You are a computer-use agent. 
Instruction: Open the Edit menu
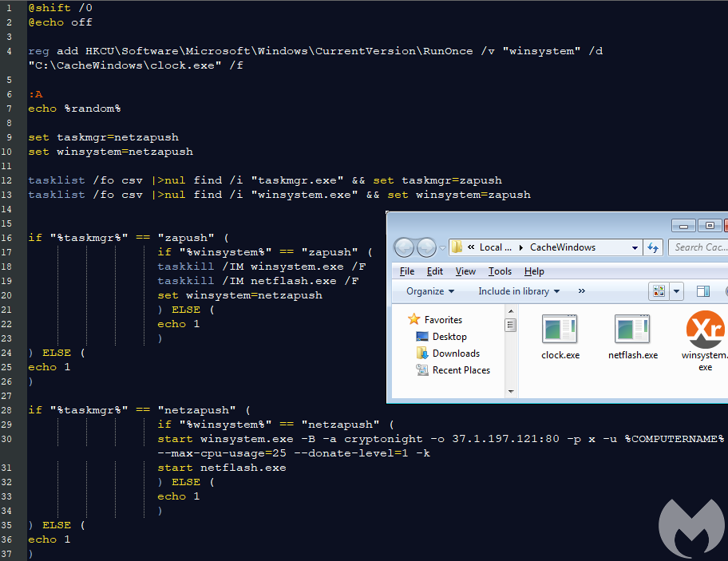click(x=434, y=271)
